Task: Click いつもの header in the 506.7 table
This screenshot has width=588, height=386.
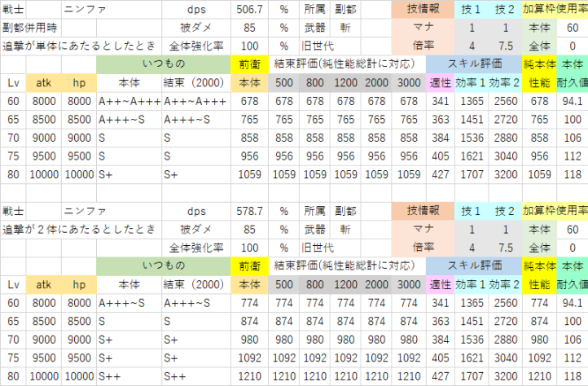Action: click(x=164, y=64)
